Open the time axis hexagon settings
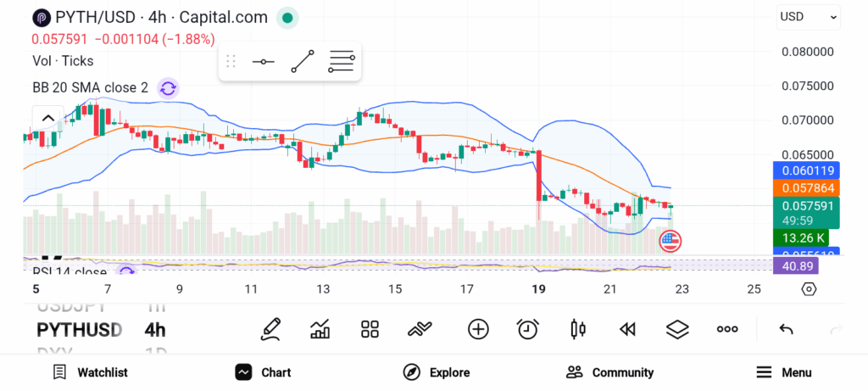This screenshot has height=391, width=868. click(809, 289)
